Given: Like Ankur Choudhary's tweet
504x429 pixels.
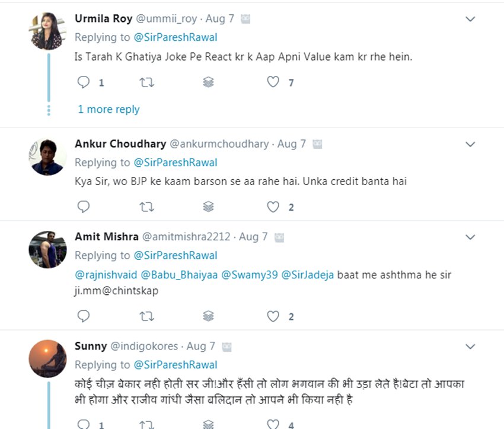Looking at the screenshot, I should coord(273,207).
